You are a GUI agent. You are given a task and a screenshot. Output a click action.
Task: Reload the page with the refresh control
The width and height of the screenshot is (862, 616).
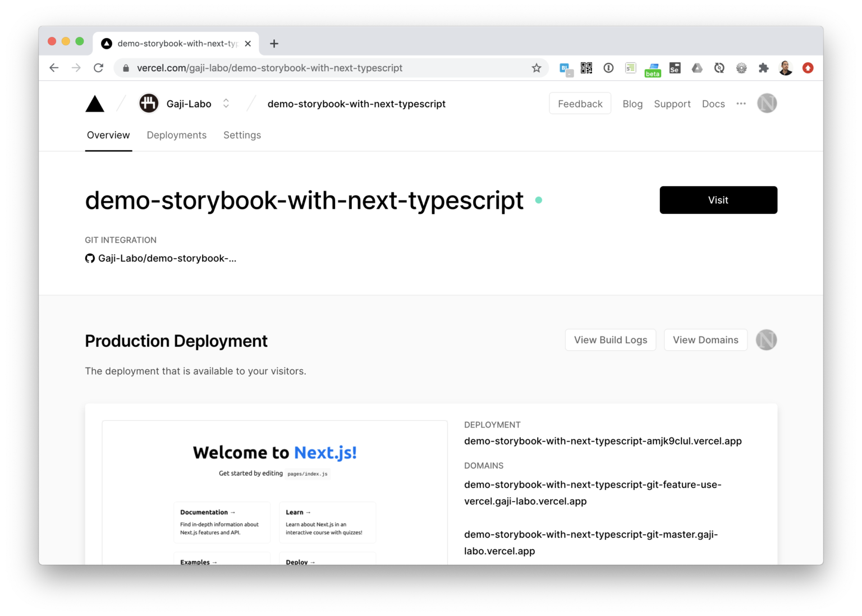(x=99, y=67)
